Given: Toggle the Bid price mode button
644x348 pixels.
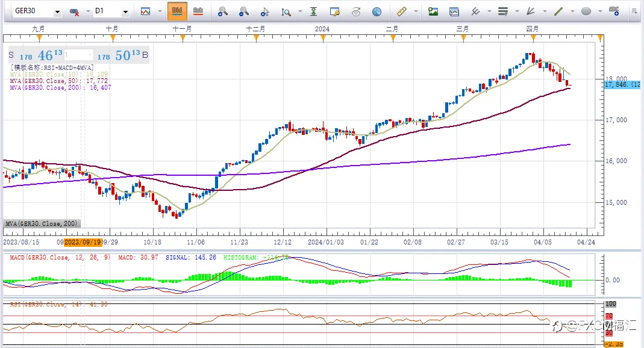Looking at the screenshot, I should [177, 11].
